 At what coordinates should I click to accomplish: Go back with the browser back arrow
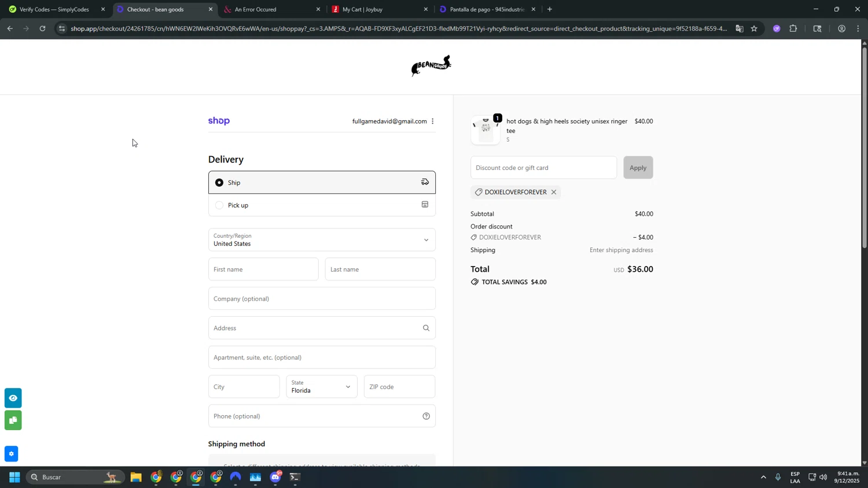[x=10, y=28]
